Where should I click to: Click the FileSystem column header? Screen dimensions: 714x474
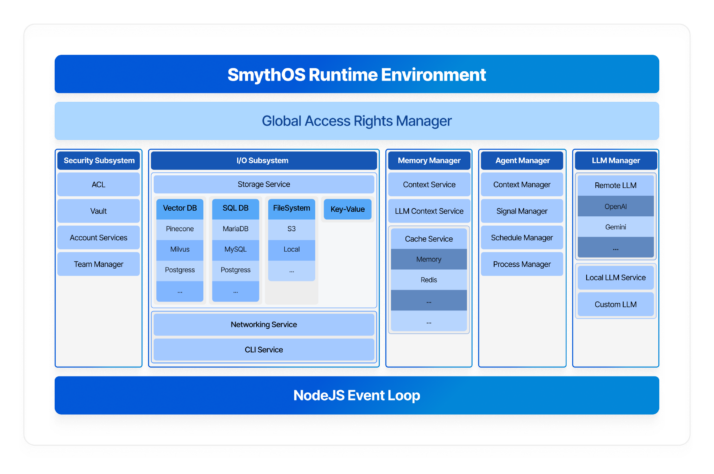pos(291,209)
